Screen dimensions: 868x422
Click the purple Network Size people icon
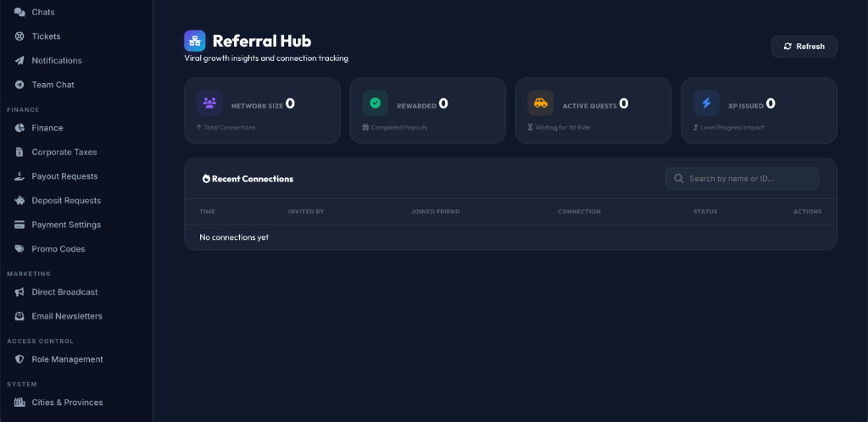210,103
